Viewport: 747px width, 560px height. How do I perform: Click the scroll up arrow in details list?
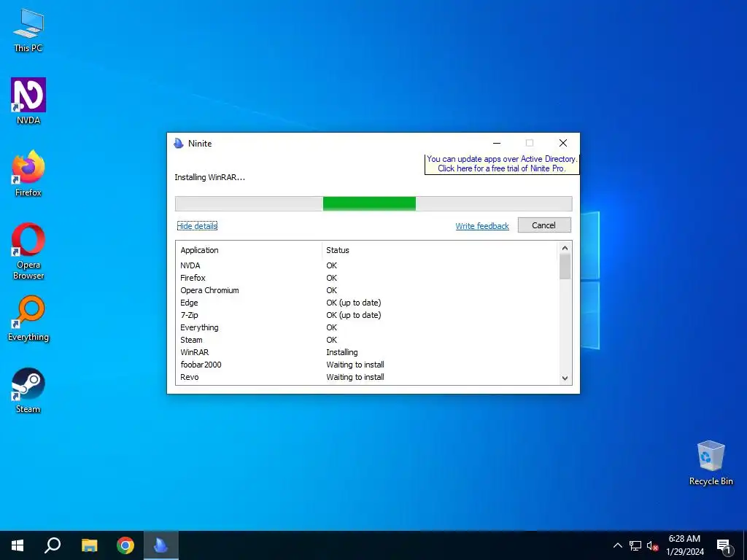[565, 248]
